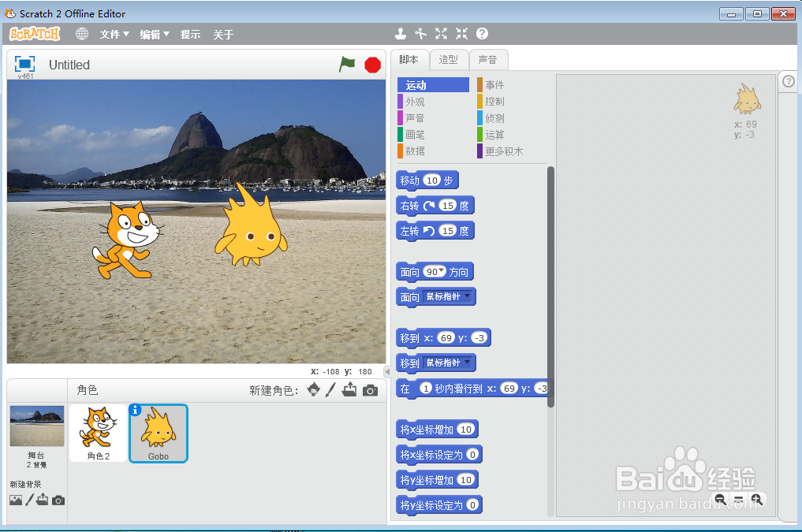Choose new sprite from library icon
The height and width of the screenshot is (532, 802).
click(x=314, y=390)
